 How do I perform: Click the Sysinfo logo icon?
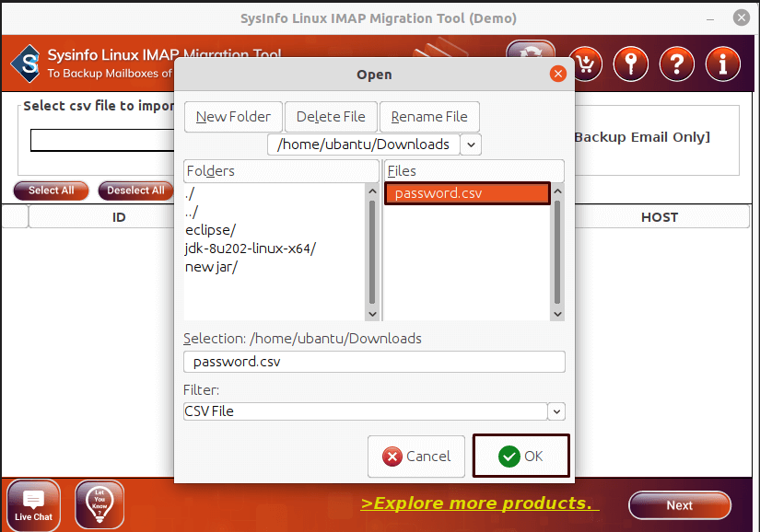coord(27,64)
